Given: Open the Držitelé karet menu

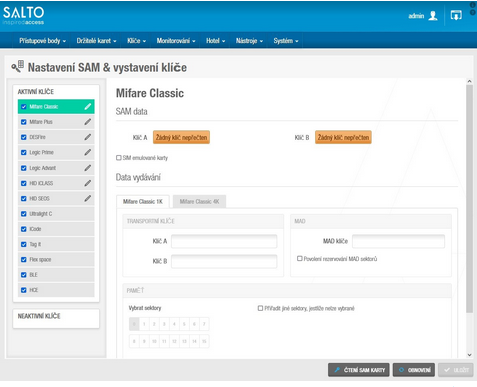Looking at the screenshot, I should click(96, 41).
